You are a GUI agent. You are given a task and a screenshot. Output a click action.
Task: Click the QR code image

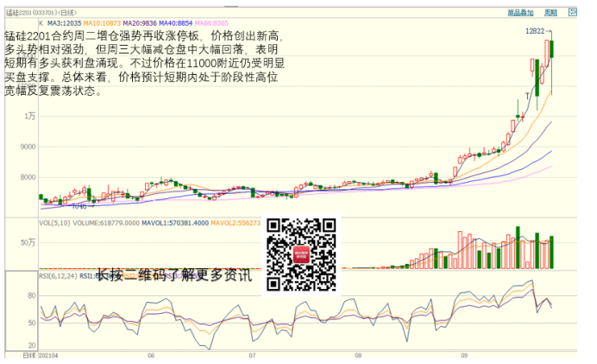[300, 254]
